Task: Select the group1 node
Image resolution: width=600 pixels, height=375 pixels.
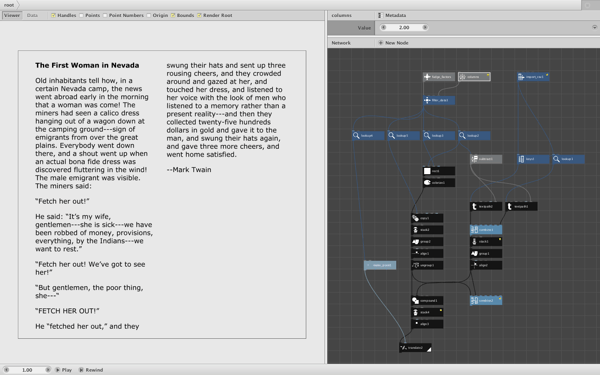Action: coord(486,253)
